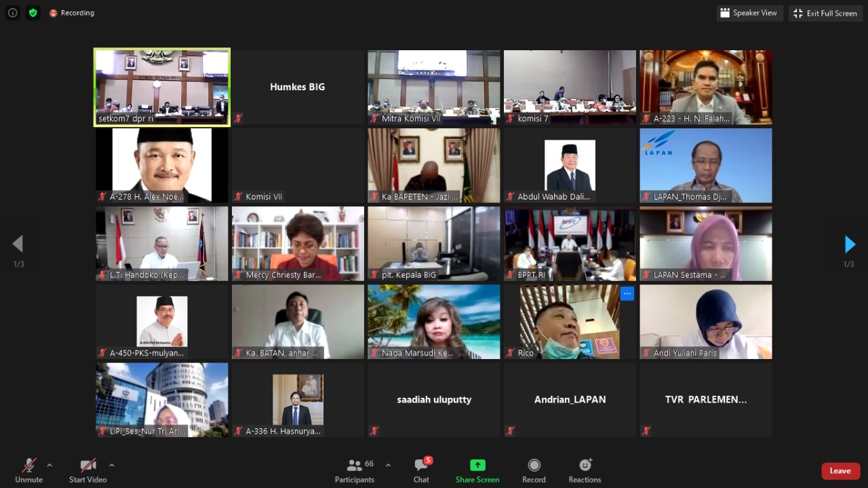Exit Full Screen mode
Image resolution: width=868 pixels, height=488 pixels.
click(x=825, y=13)
